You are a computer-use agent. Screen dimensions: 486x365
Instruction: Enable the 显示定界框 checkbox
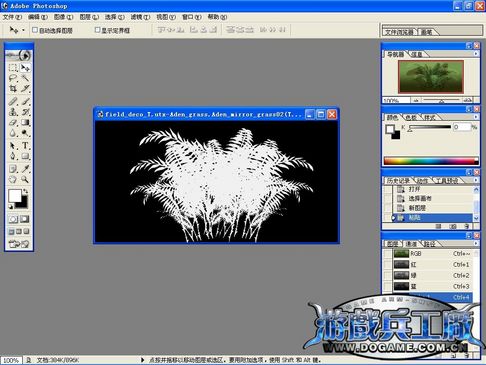(97, 30)
